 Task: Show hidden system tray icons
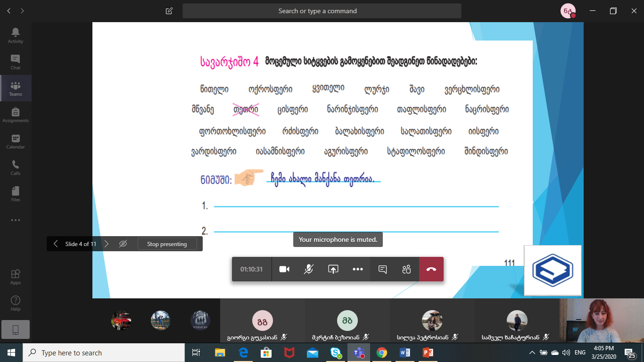(532, 353)
